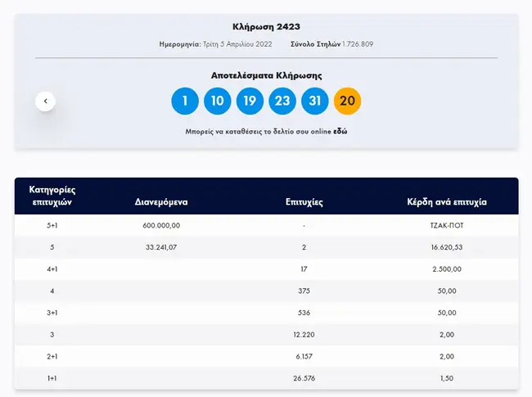
Task: Click the 'Διανεμόμενα' column header
Action: (x=163, y=200)
